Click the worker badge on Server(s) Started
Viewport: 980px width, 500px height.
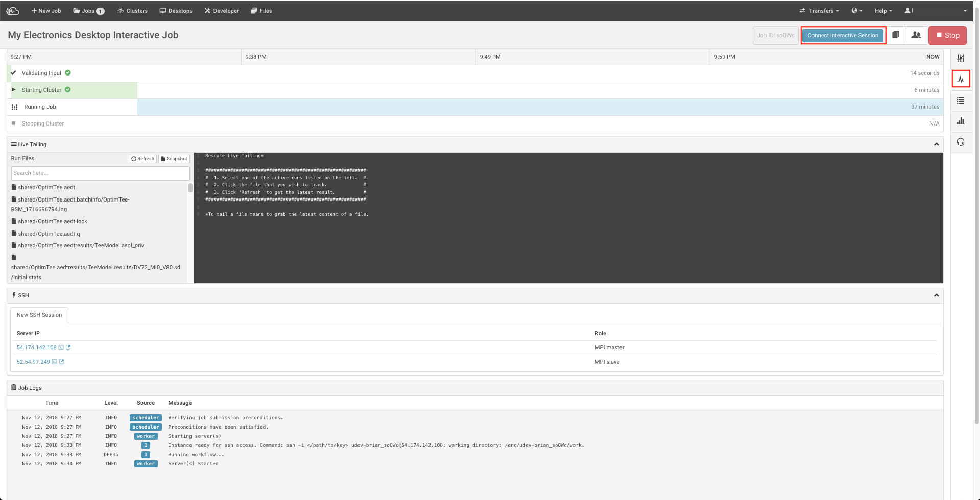click(x=146, y=464)
